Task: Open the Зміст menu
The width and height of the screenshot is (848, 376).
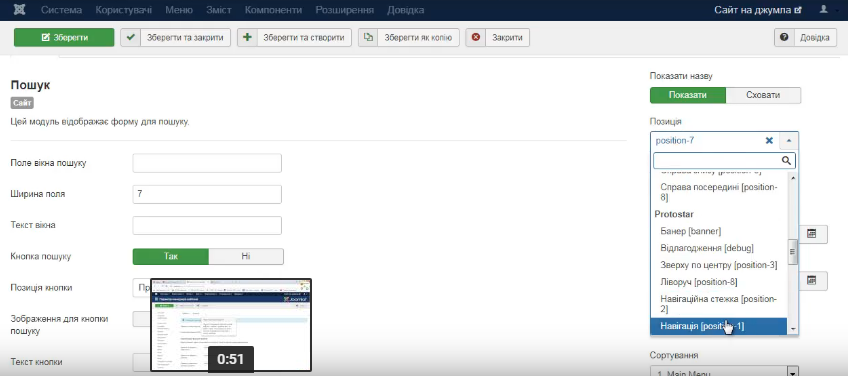Action: click(219, 10)
